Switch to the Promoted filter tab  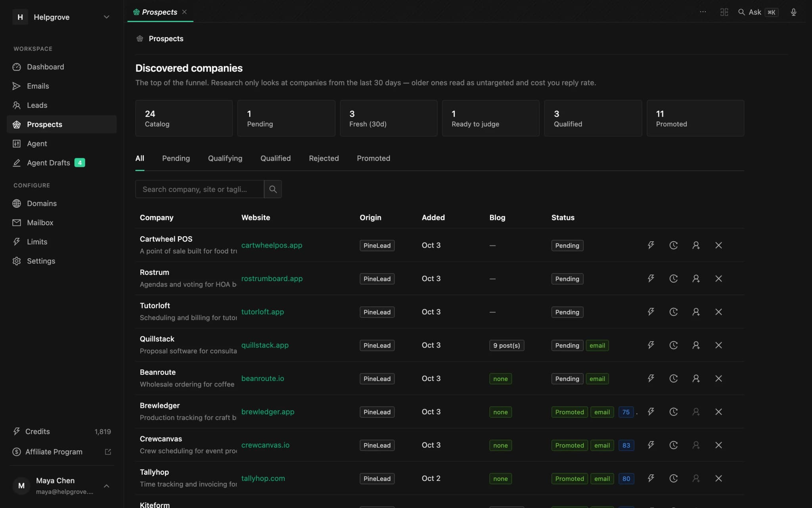pos(373,158)
